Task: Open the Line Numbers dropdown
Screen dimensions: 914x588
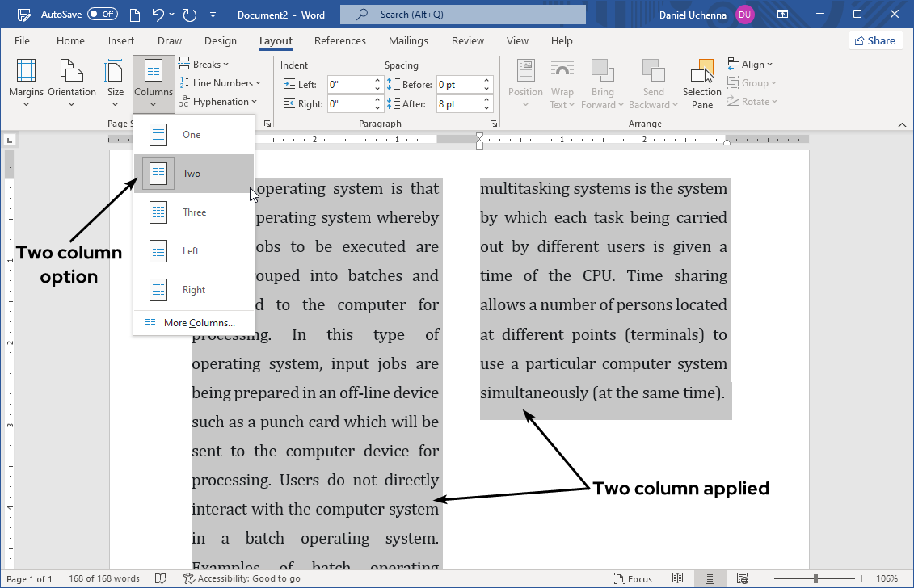Action: [222, 82]
